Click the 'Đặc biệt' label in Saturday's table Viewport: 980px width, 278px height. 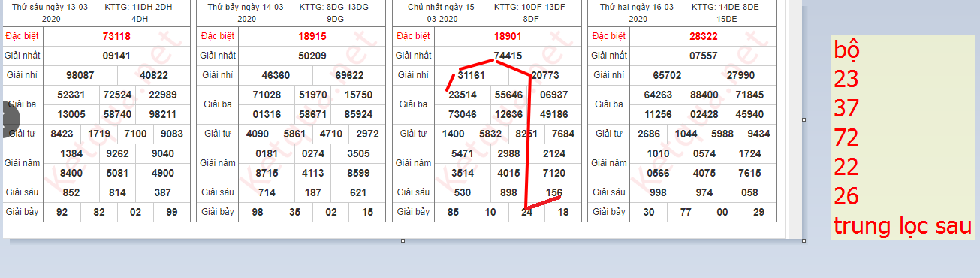[217, 36]
